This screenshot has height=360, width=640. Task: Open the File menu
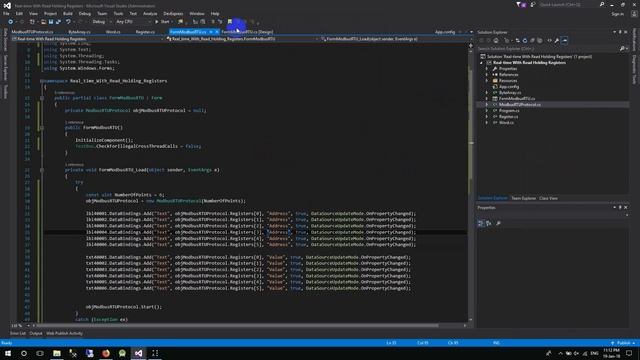point(6,13)
